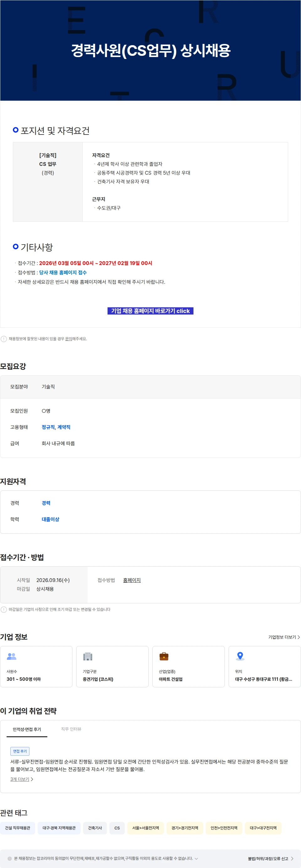
Task: Open 불법/허위/과장/오류 신고 report link
Action: [x=270, y=859]
